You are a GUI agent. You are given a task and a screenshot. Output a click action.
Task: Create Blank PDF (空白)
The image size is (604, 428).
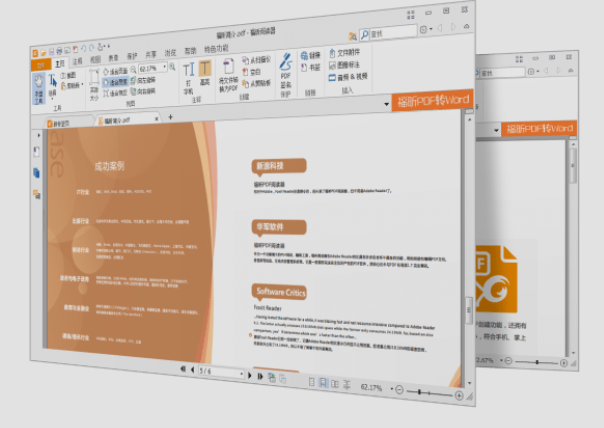click(x=252, y=72)
